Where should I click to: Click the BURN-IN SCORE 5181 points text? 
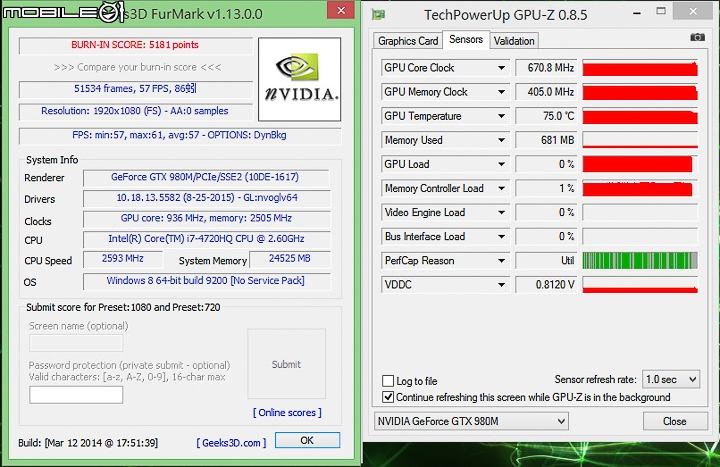[135, 45]
